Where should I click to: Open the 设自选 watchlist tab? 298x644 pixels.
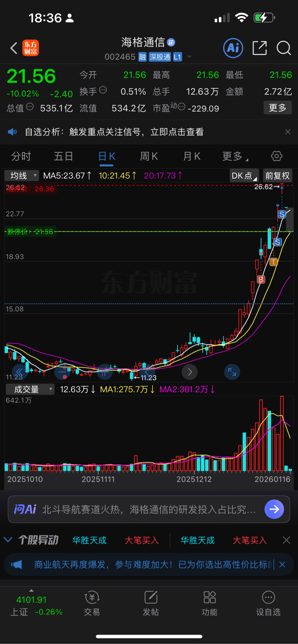coord(268,604)
